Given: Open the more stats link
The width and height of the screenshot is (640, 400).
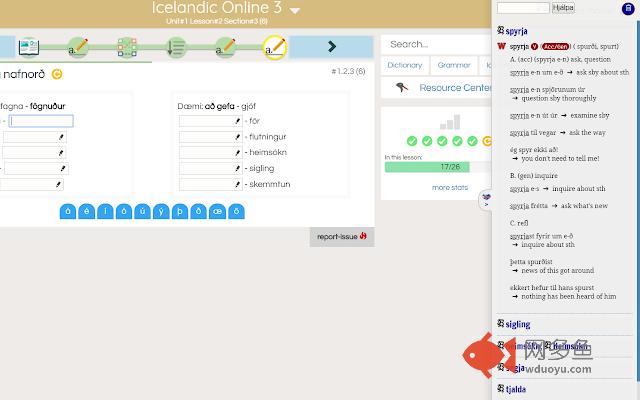Looking at the screenshot, I should [x=449, y=187].
